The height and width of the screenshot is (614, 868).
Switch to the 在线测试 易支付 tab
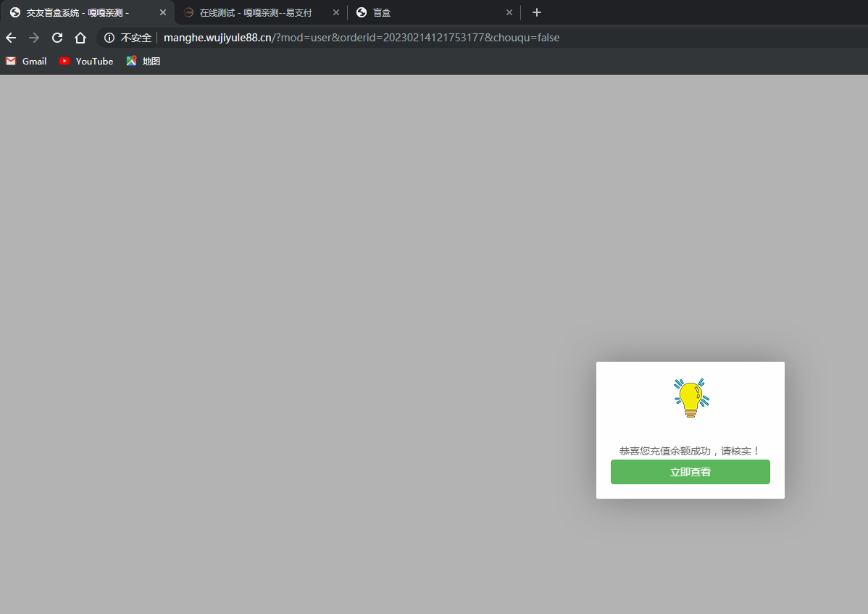click(x=255, y=13)
